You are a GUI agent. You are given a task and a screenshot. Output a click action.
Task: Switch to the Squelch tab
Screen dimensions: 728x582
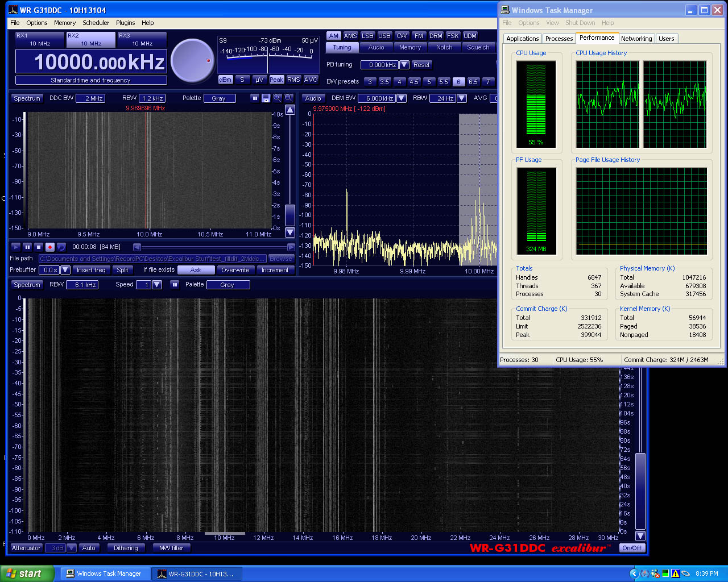[x=478, y=48]
